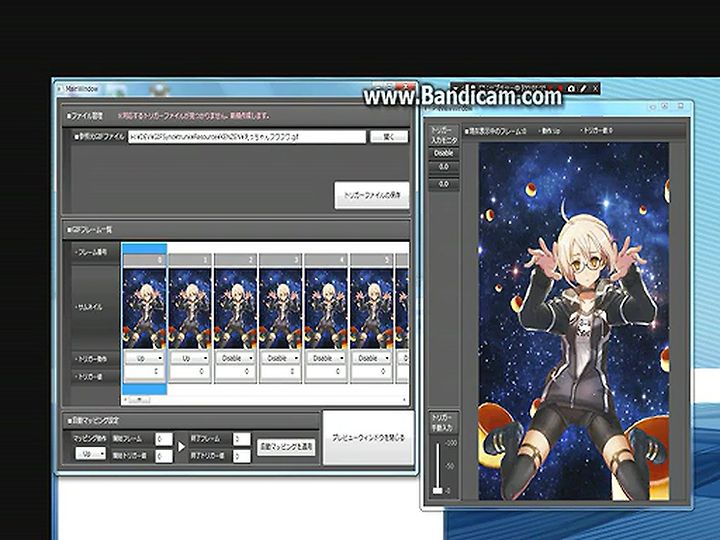The height and width of the screenshot is (540, 720).
Task: Click the frame number 1 header
Action: pos(190,260)
